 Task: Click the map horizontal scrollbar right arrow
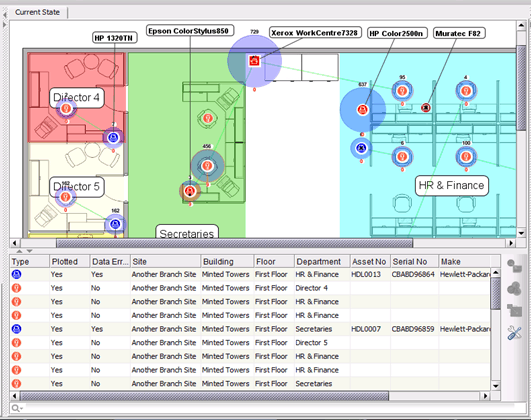(511, 243)
